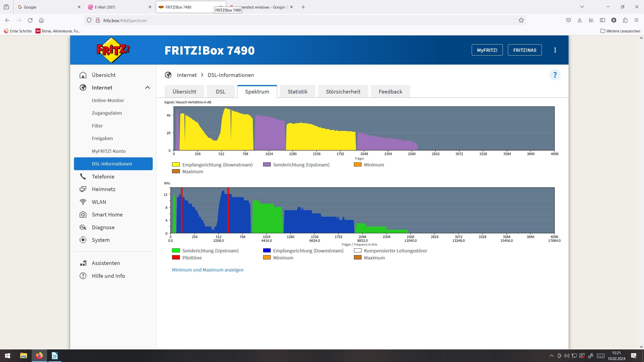Click the fritz.box address bar
This screenshot has width=644, height=362.
tap(302, 20)
